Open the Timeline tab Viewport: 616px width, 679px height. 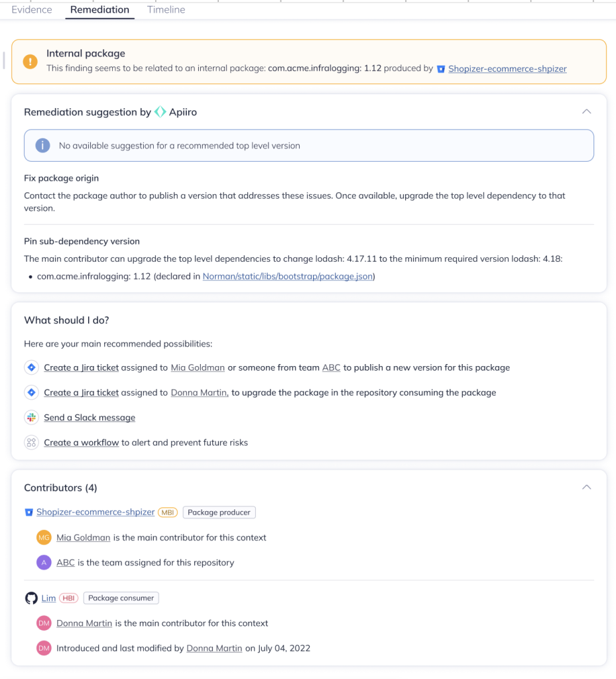click(x=166, y=10)
